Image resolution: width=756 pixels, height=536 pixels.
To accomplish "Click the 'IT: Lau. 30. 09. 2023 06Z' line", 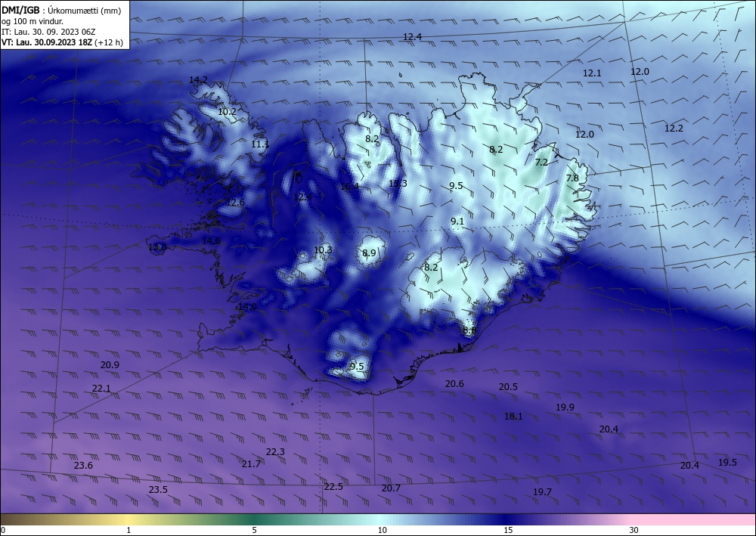I will point(48,32).
